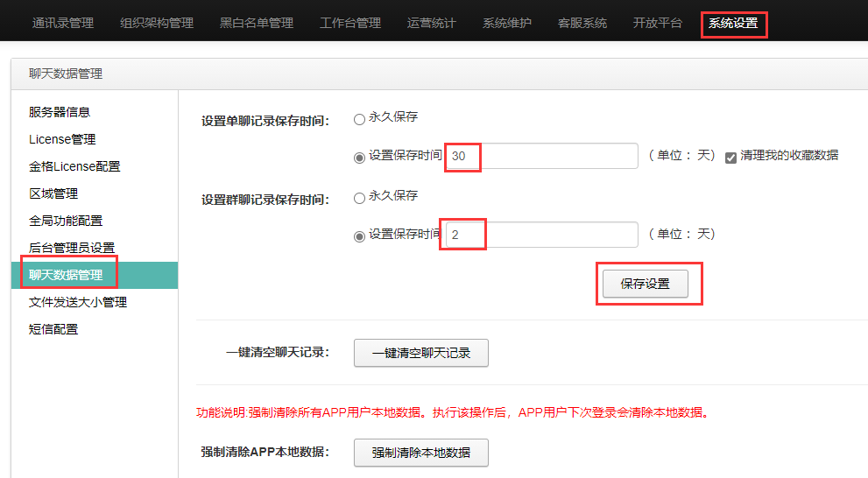Viewport: 868px width, 478px height.
Task: Select 设置保存时间 radio for group chat
Action: 359,236
